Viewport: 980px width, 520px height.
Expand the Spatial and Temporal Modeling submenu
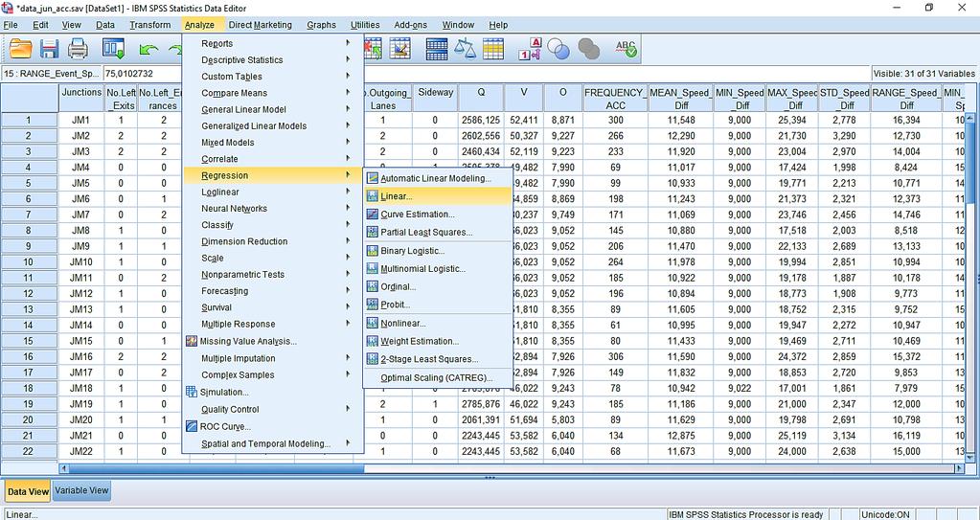tap(272, 443)
